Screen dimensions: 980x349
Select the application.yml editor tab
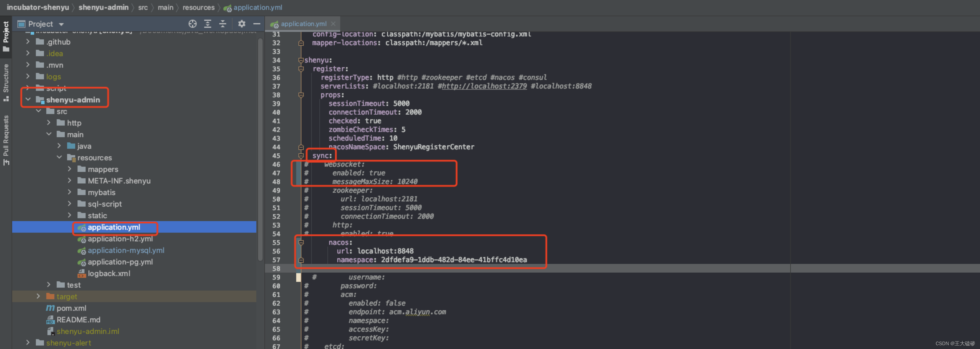pyautogui.click(x=303, y=24)
